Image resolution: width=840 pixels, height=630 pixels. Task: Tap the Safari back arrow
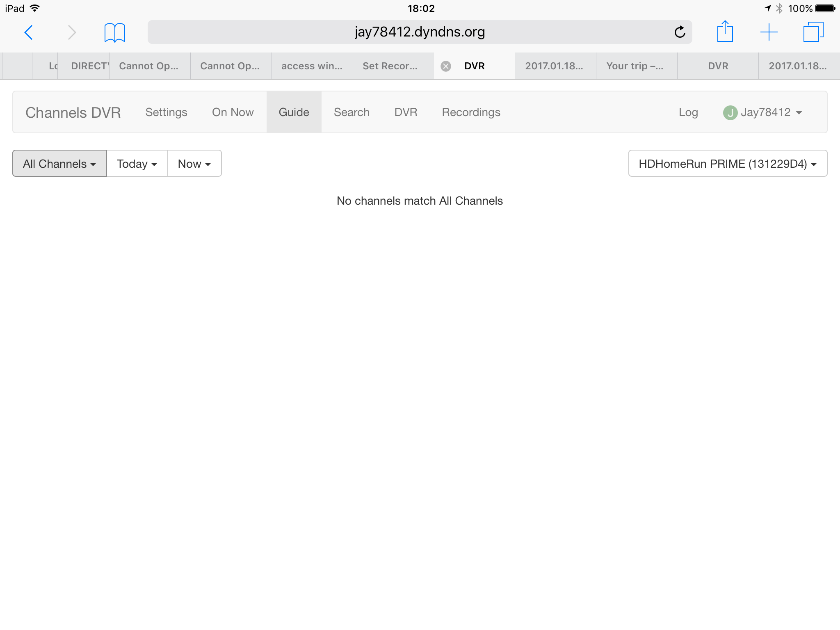tap(29, 32)
